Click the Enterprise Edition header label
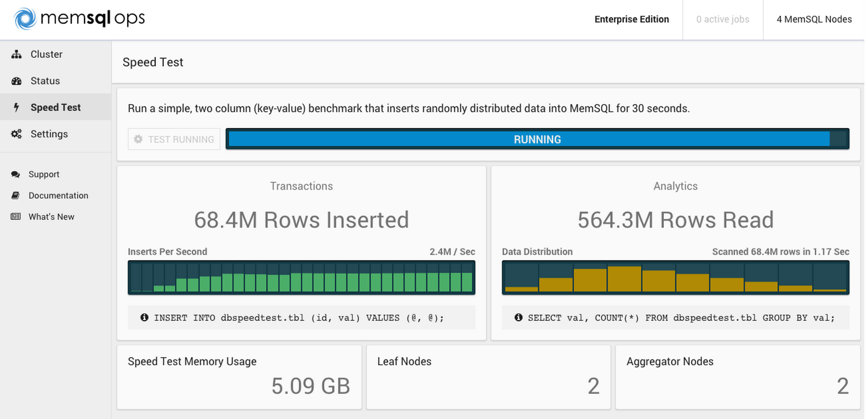 coord(632,19)
